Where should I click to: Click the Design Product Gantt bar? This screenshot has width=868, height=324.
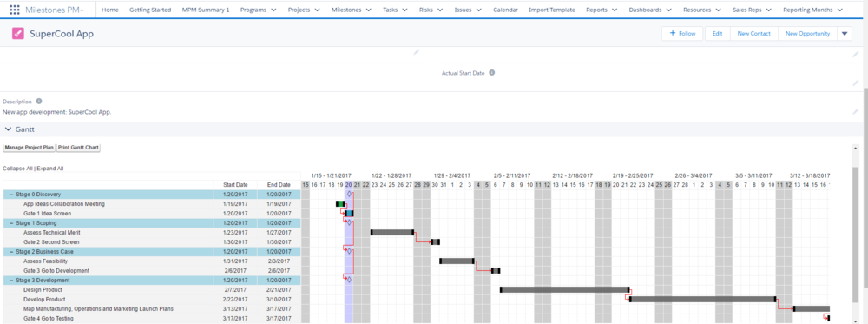point(565,289)
